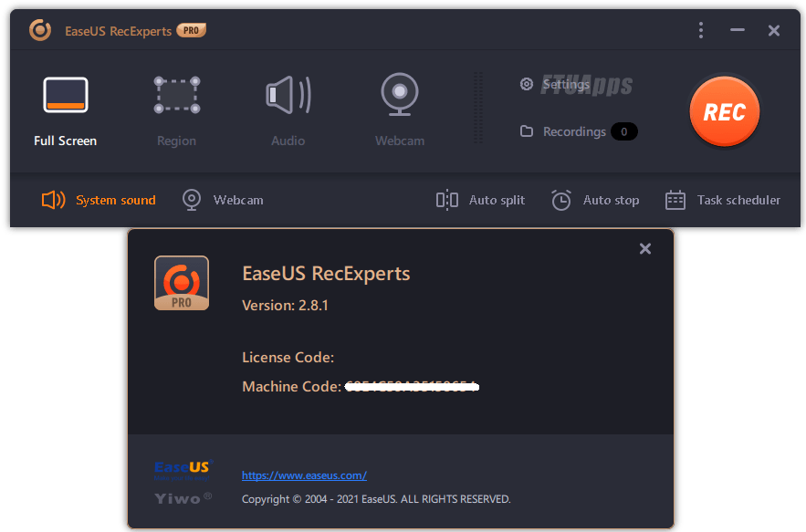Click the EaseUS RecExperts PRO app icon in About
This screenshot has height=532, width=806.
[182, 283]
